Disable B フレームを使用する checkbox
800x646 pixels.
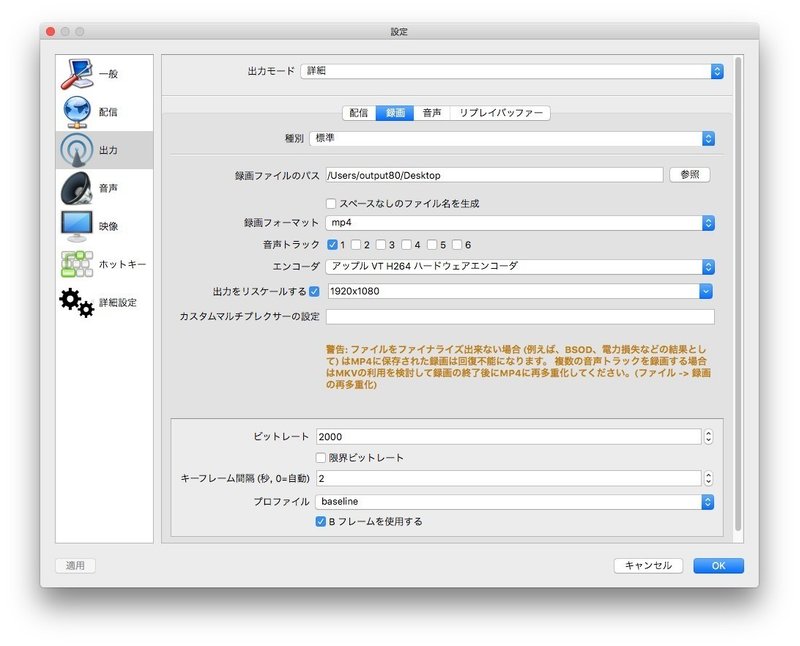[321, 521]
